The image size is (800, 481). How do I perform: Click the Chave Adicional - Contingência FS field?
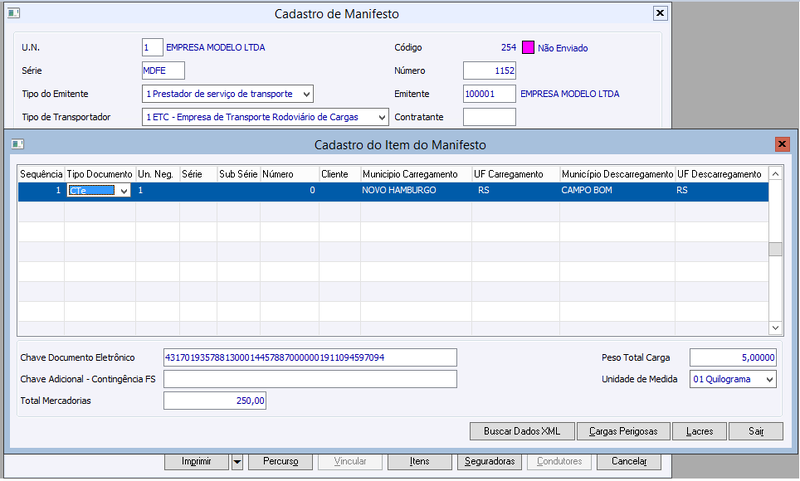[x=310, y=379]
